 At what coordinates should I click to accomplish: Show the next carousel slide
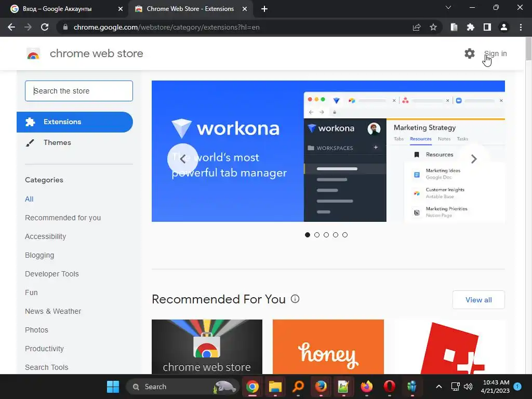point(474,159)
